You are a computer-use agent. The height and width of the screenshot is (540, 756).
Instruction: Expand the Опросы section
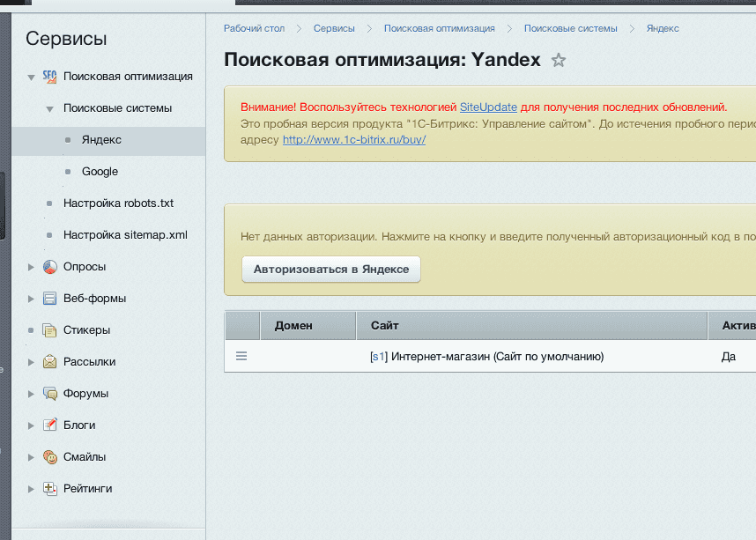32,267
